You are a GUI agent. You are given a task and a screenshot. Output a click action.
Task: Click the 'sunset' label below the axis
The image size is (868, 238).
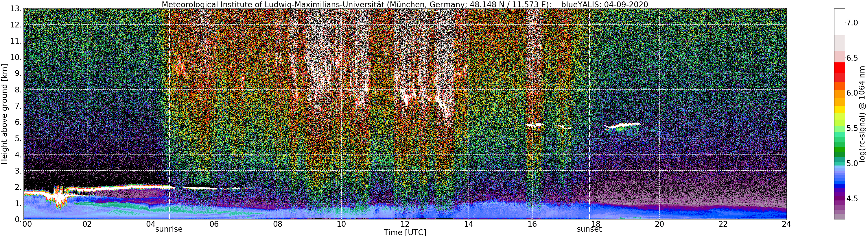click(589, 229)
